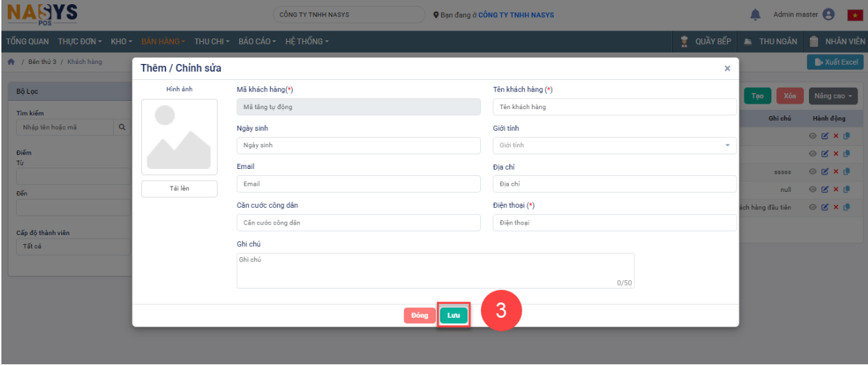Click the edit pencil icon in second row

[824, 154]
